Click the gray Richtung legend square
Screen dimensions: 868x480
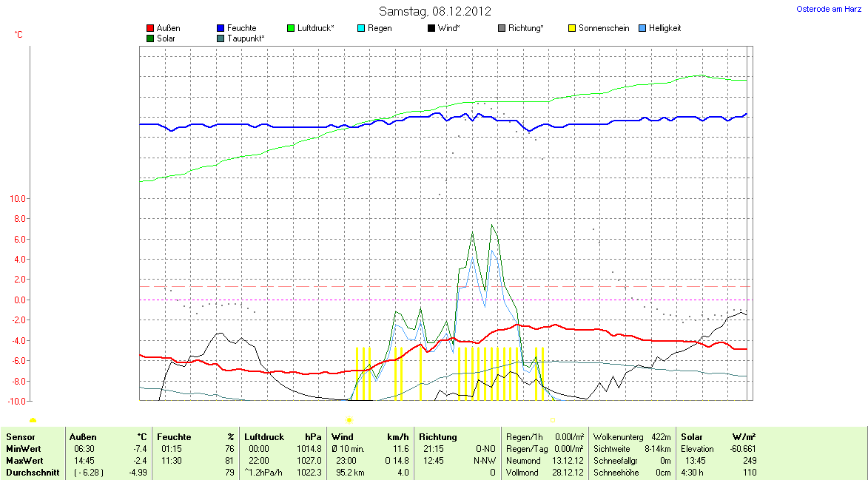click(502, 29)
